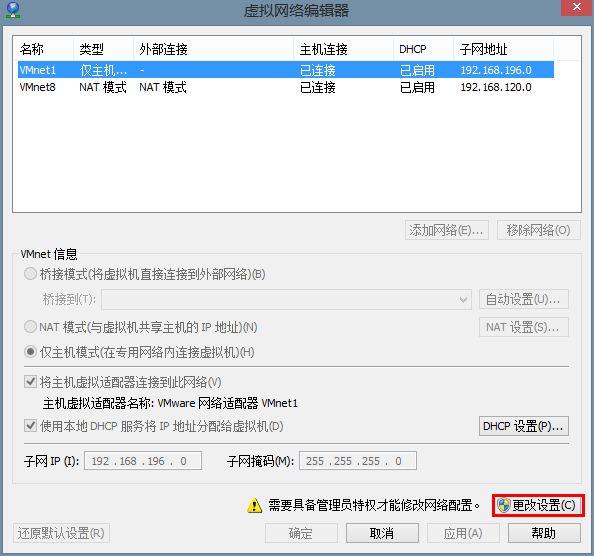
Task: Click the 应用(A) button
Action: tap(463, 533)
